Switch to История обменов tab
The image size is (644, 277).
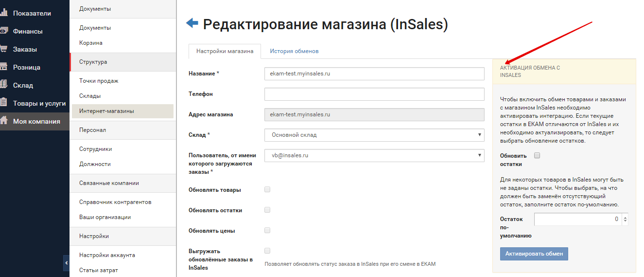pos(295,51)
